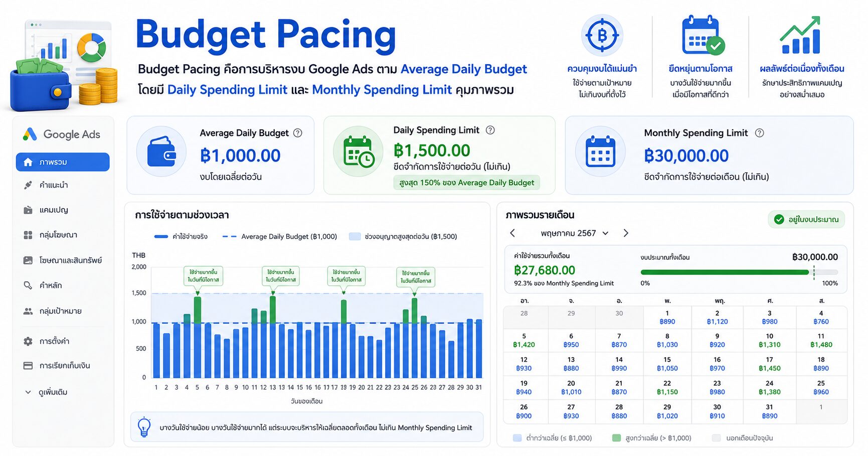The image size is (868, 456).
Task: Go to previous month arrow
Action: click(512, 233)
